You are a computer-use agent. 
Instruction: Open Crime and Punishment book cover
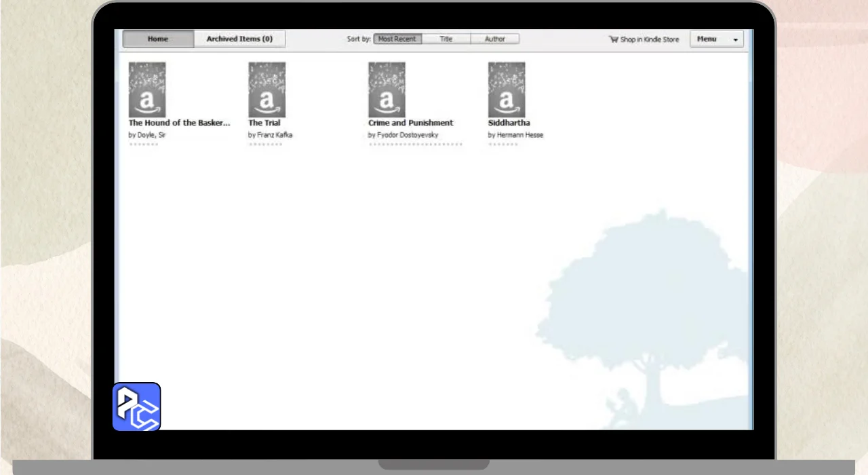387,90
